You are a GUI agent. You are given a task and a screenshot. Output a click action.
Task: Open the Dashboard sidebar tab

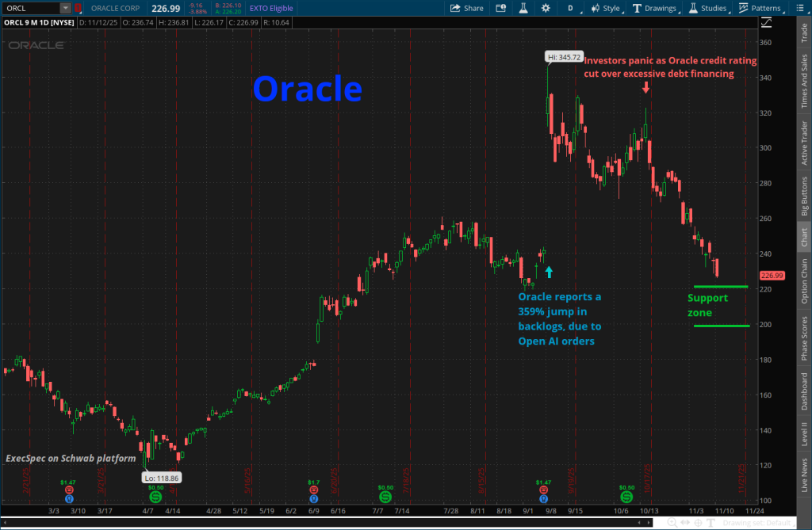[x=804, y=391]
